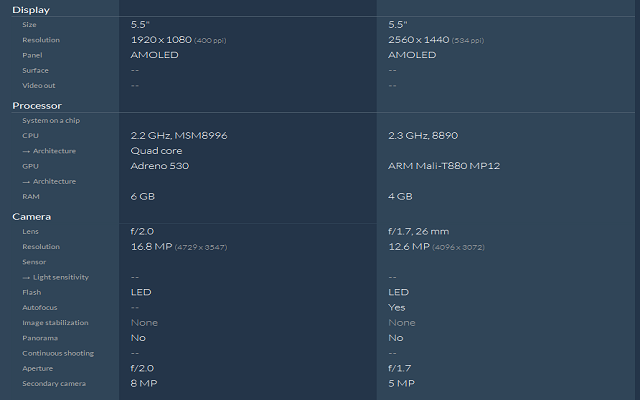
Task: Select the Secondary camera label
Action: [x=54, y=383]
